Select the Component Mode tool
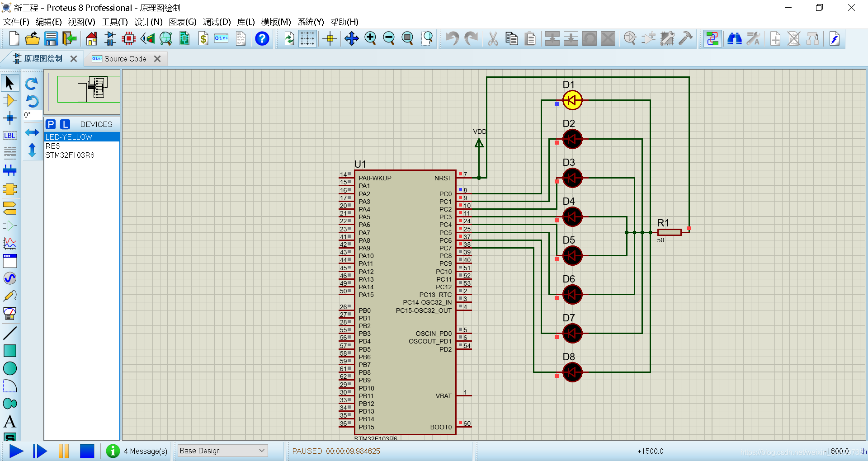The image size is (868, 461). tap(10, 100)
